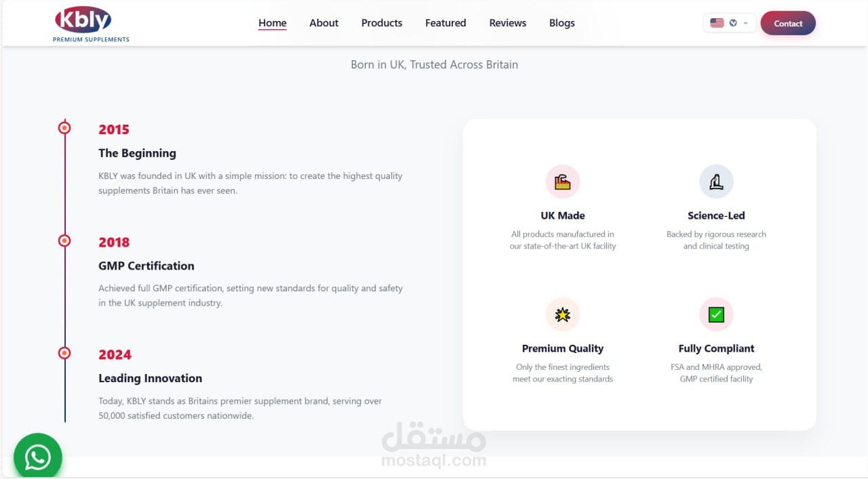The image size is (868, 479).
Task: Click the 2018 year heading
Action: [114, 242]
